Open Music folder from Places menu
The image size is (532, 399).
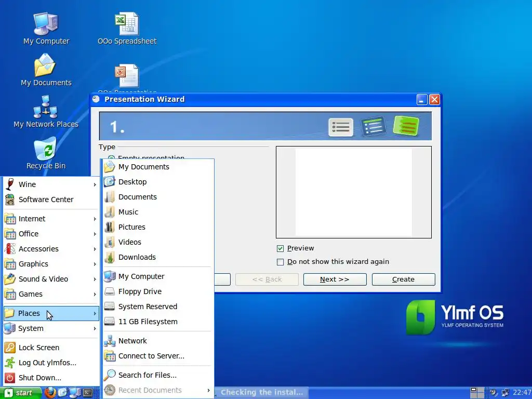157,212
